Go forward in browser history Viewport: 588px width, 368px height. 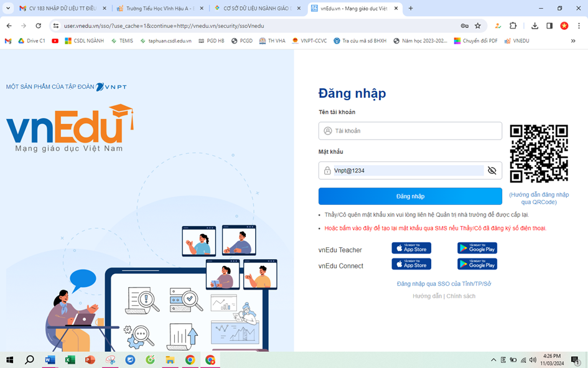click(x=24, y=26)
